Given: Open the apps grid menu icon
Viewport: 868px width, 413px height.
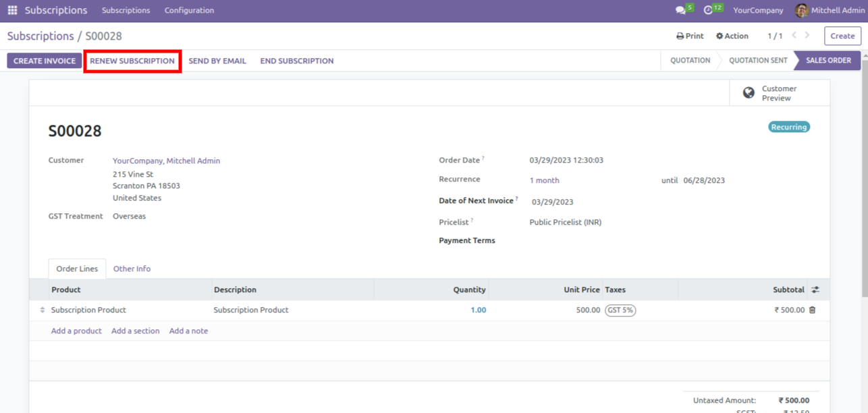Looking at the screenshot, I should [12, 10].
